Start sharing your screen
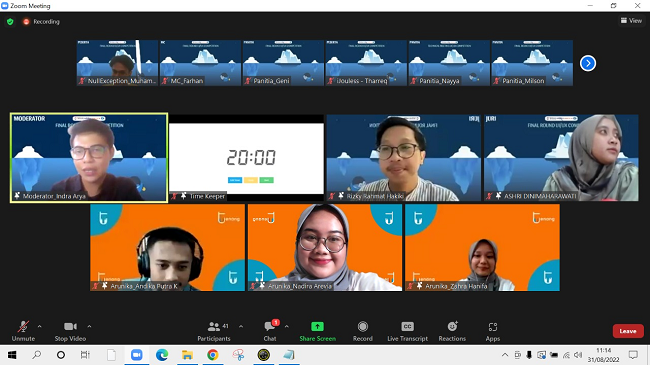Image resolution: width=650 pixels, height=365 pixels. click(318, 331)
